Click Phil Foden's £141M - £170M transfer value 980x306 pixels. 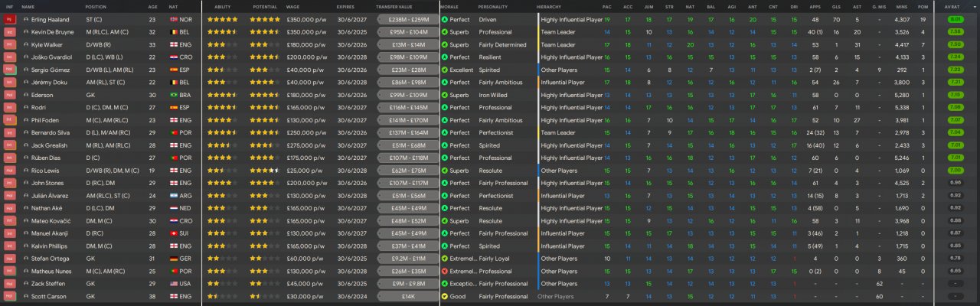coord(408,121)
